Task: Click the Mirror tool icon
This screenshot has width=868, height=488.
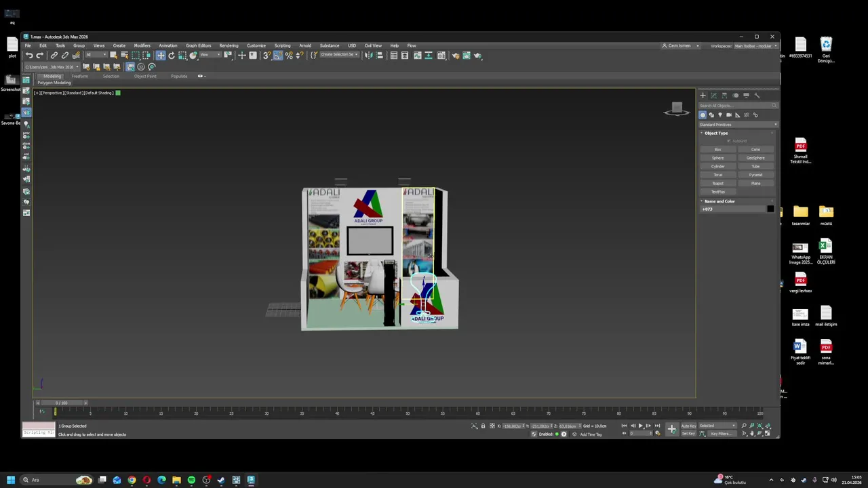Action: coord(368,56)
